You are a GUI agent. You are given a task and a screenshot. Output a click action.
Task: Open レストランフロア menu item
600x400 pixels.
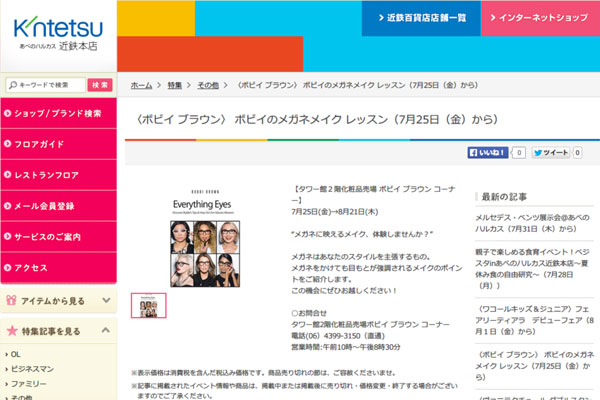pos(59,175)
